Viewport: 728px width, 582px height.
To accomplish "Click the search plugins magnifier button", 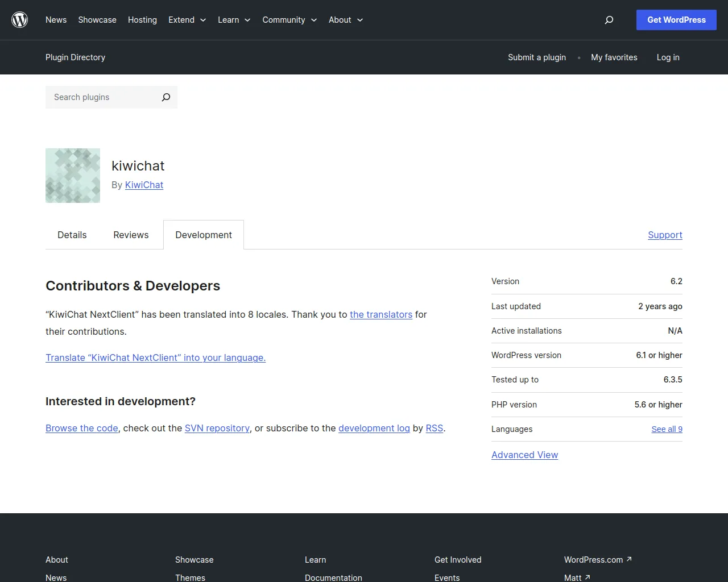I will point(166,97).
